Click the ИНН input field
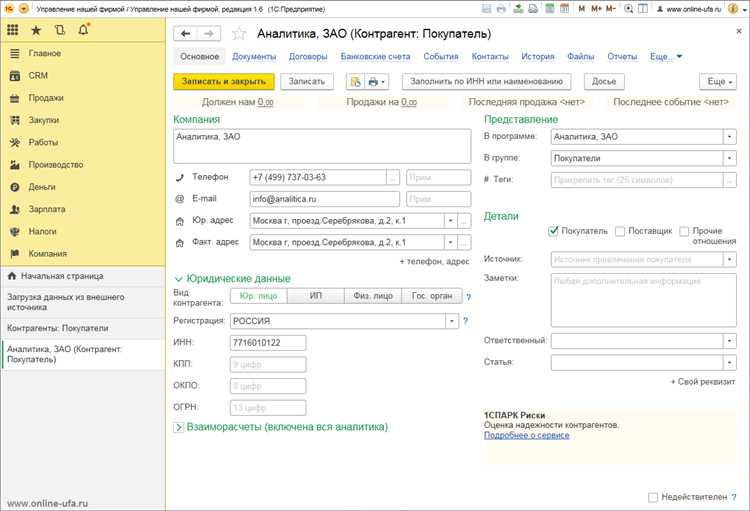 pyautogui.click(x=268, y=343)
